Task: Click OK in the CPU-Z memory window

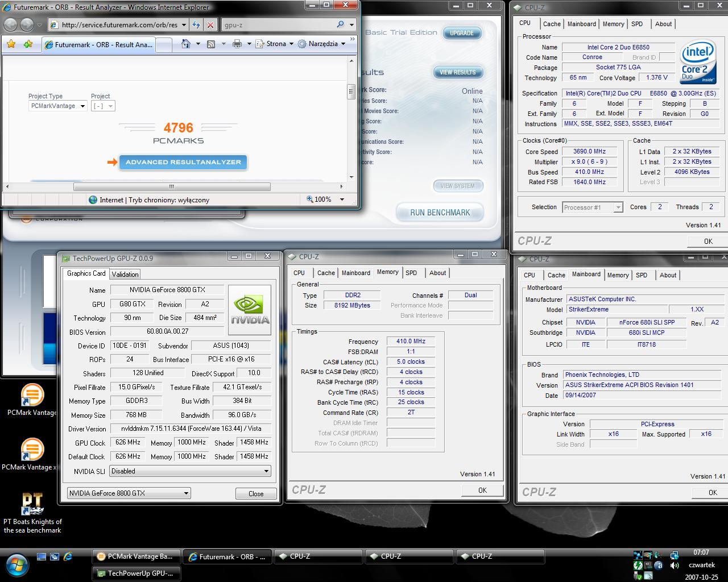Action: (x=482, y=490)
